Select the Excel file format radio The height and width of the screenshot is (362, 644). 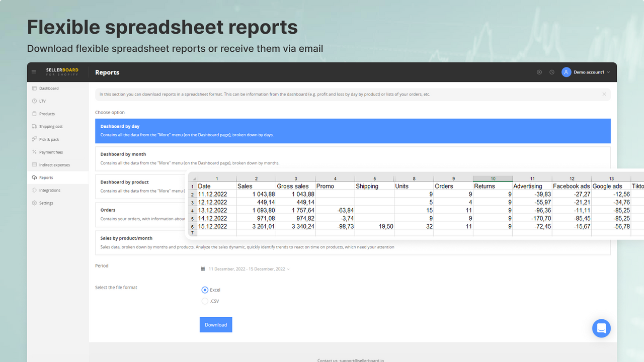click(x=205, y=290)
